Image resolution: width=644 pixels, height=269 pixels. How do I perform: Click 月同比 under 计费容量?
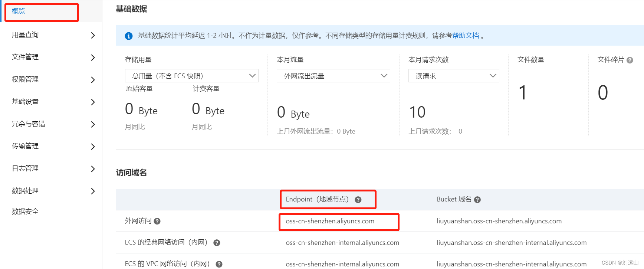pos(202,127)
